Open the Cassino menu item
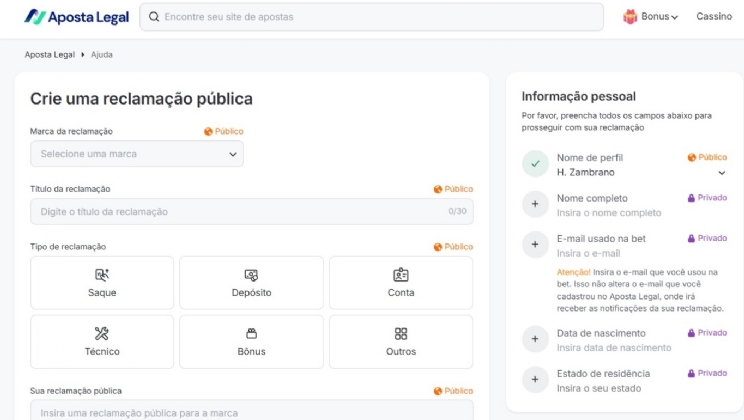This screenshot has height=420, width=744. [x=714, y=17]
